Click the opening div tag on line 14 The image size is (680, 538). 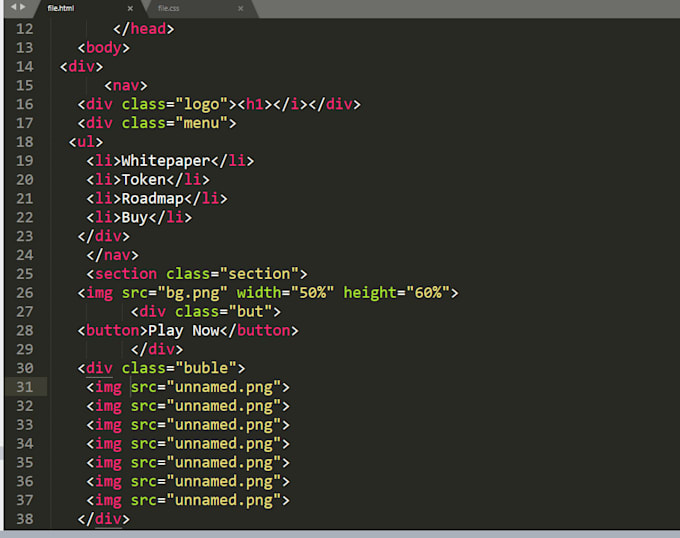tap(82, 67)
